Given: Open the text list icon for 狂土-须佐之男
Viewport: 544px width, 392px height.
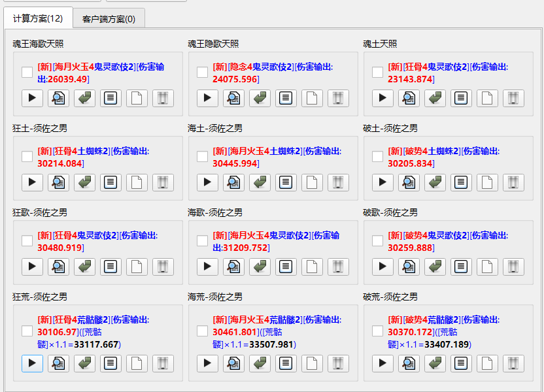Looking at the screenshot, I should click(x=110, y=182).
